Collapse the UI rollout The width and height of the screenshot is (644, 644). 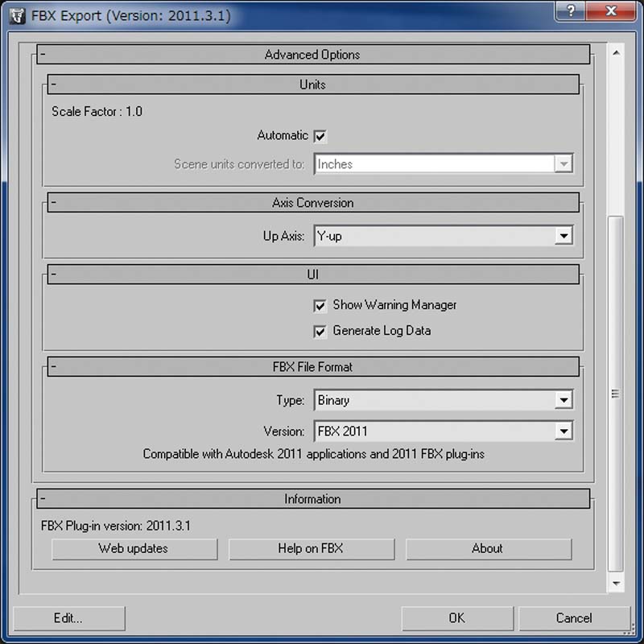coord(313,275)
